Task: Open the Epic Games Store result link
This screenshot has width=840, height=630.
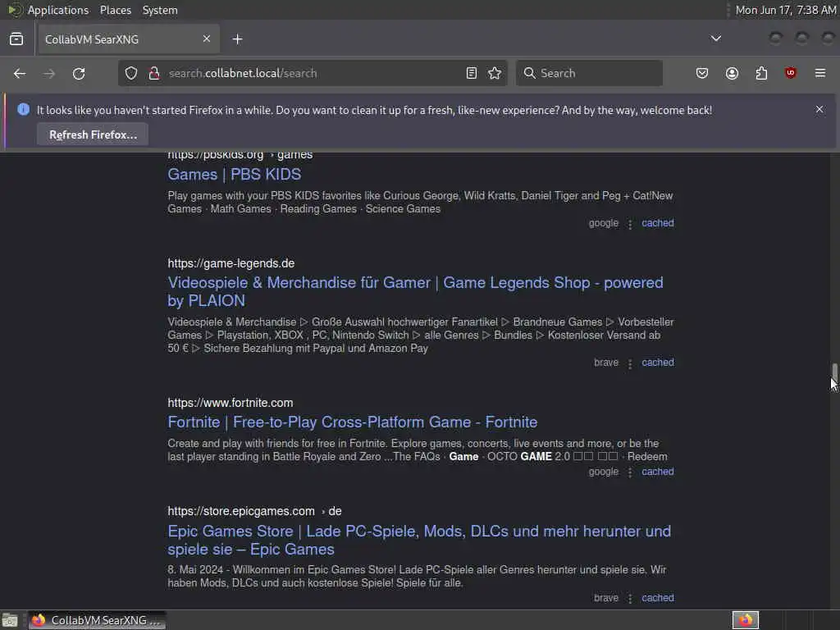Action: click(x=419, y=540)
